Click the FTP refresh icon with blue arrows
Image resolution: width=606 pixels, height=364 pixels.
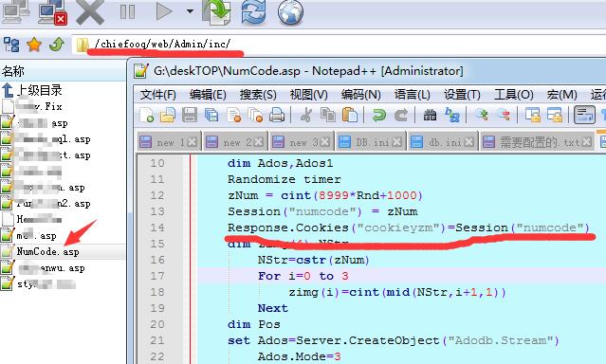point(253,12)
